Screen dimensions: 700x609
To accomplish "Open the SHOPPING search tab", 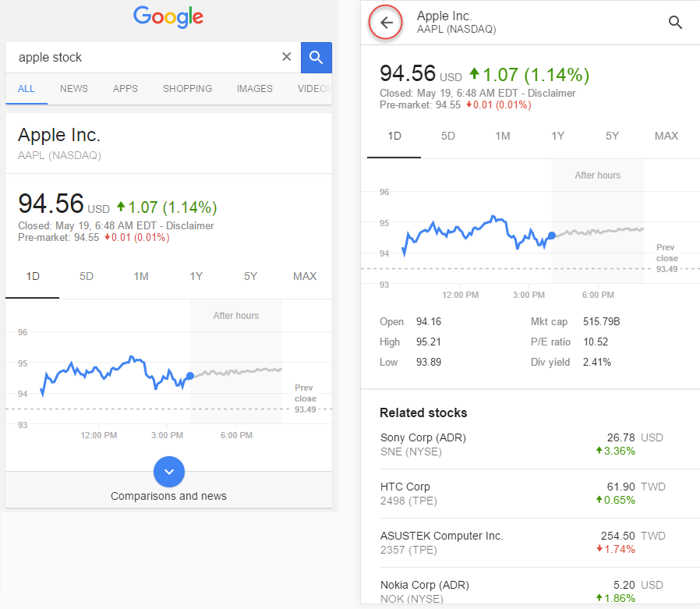I will click(187, 89).
